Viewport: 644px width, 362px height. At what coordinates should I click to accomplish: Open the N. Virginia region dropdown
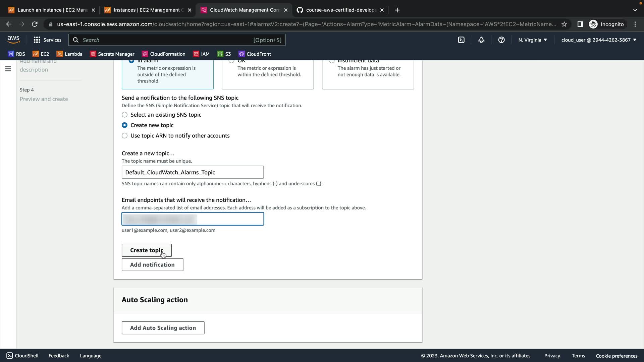532,40
